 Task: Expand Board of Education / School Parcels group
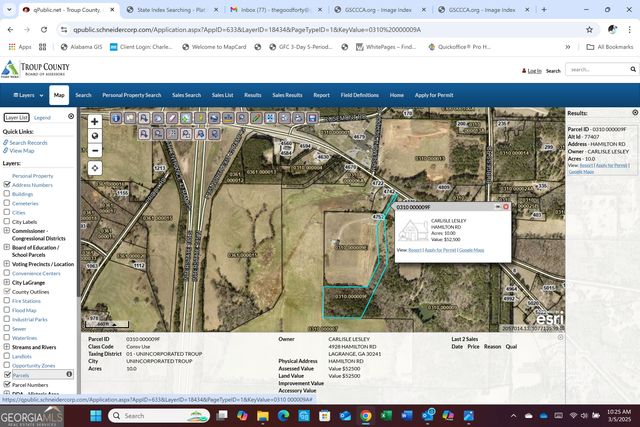coord(7,247)
